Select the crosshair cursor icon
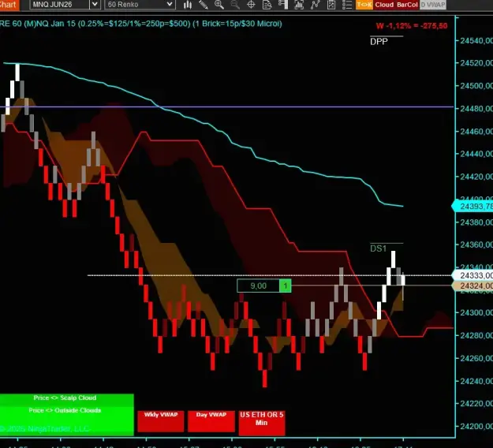Viewport: 493px width, 448px height. (251, 5)
